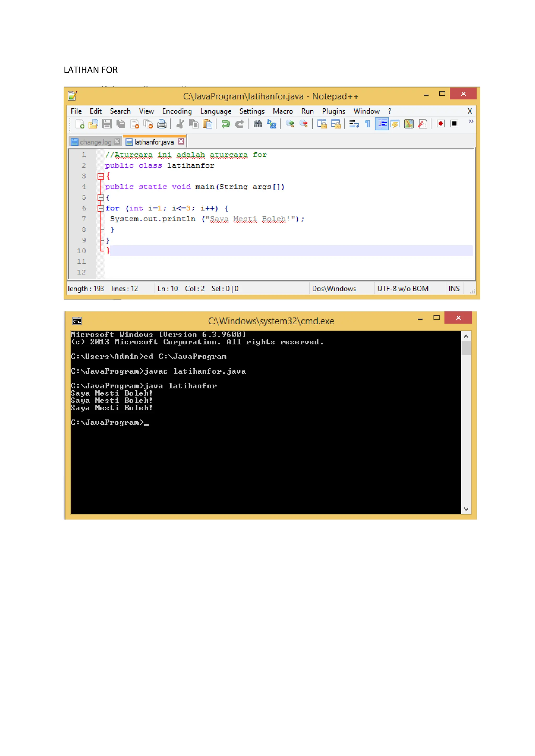
Task: Click cmd window scroll up arrow
Action: pos(466,336)
